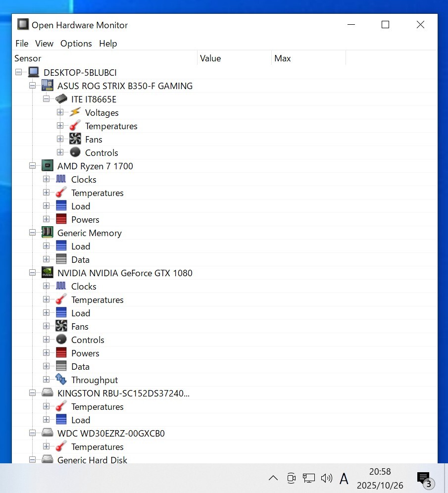Click the RAM icon for Generic Memory
This screenshot has height=493, width=448.
click(x=47, y=232)
